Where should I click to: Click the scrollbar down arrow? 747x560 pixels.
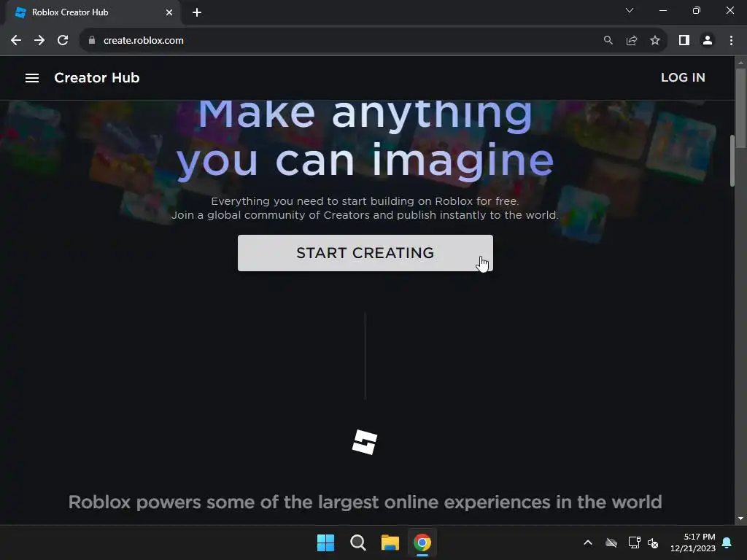(740, 518)
